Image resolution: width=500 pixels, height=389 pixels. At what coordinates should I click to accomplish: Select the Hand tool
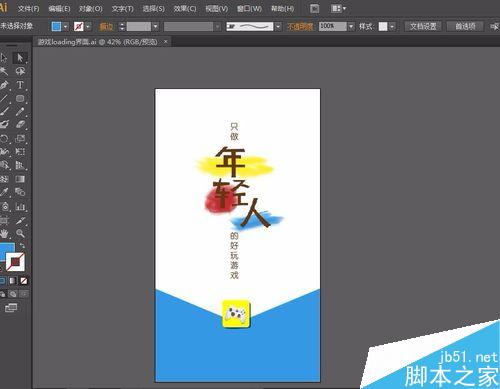tap(4, 233)
